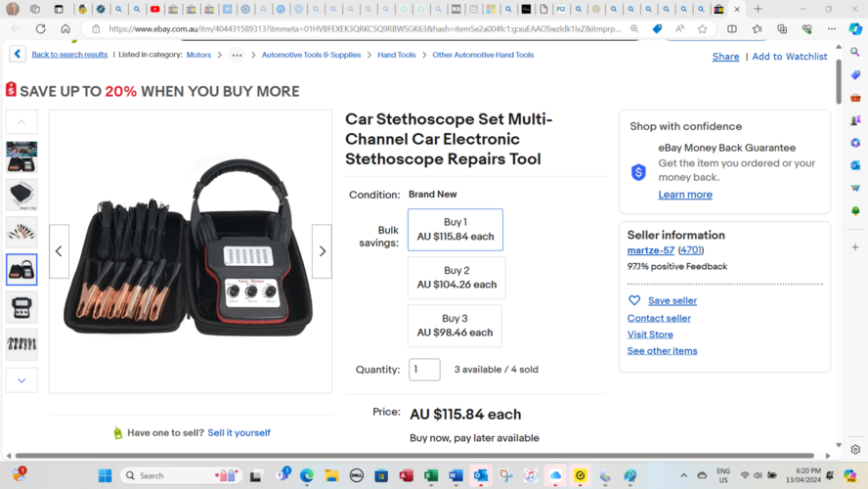Choose Buy 3 at AU $98.46 each
868x489 pixels.
(x=456, y=326)
